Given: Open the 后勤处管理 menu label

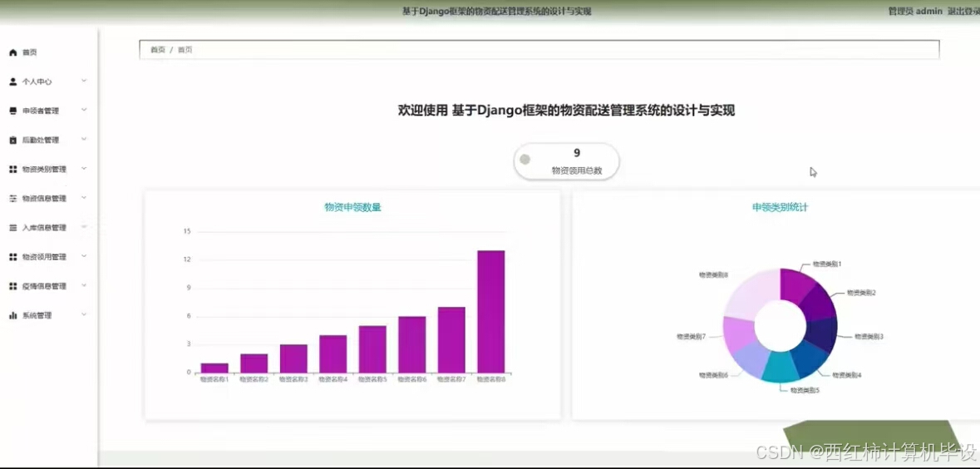Looking at the screenshot, I should pyautogui.click(x=41, y=140).
